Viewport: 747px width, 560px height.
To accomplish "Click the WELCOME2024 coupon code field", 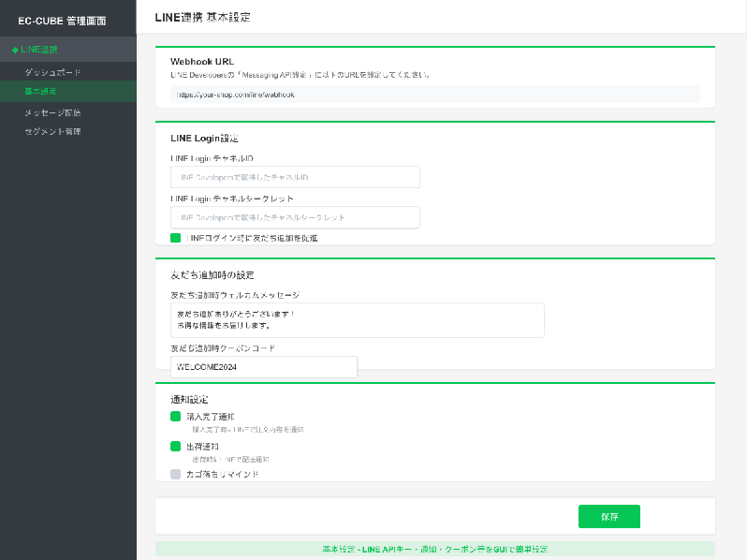I will tap(264, 367).
